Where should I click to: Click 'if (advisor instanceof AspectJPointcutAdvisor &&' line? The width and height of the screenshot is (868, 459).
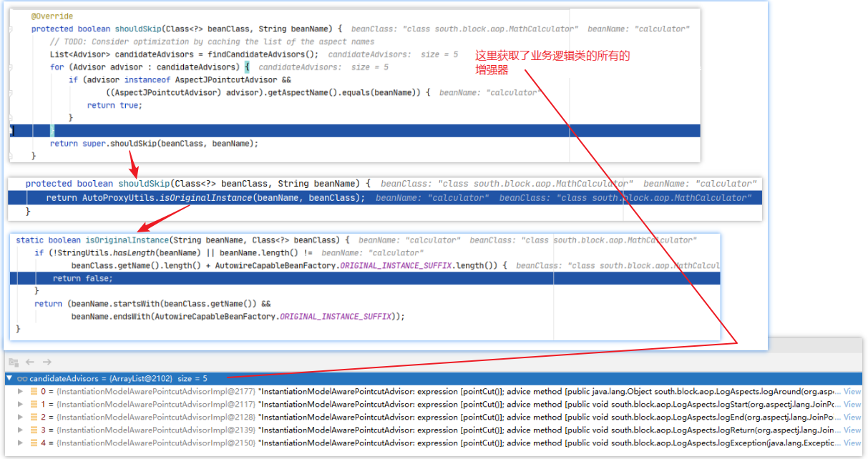coord(180,80)
